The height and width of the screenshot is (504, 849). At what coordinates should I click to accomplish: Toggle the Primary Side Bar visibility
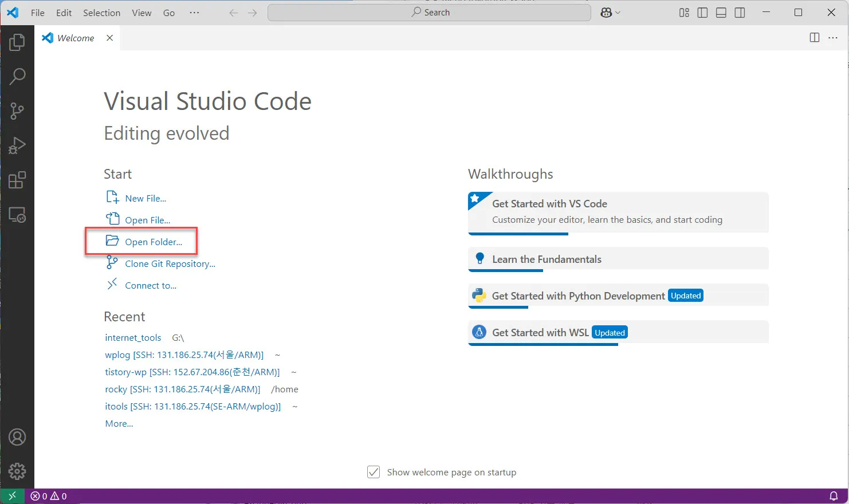tap(702, 12)
